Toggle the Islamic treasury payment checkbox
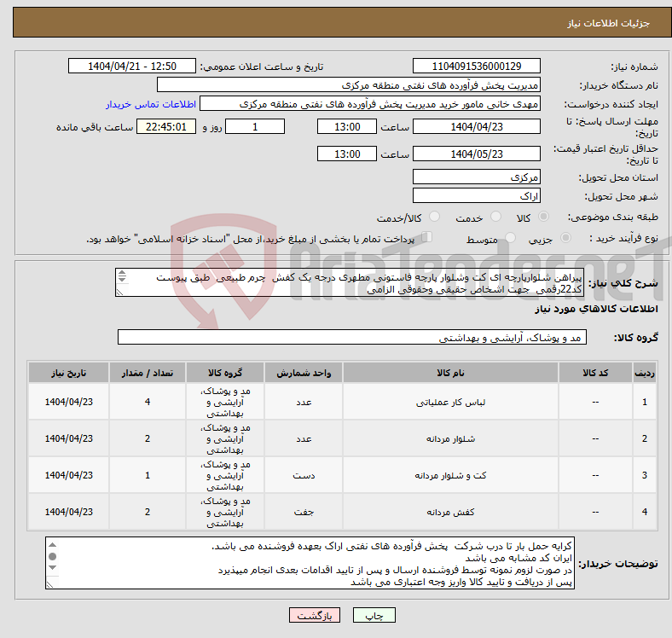672x638 pixels. click(x=427, y=236)
